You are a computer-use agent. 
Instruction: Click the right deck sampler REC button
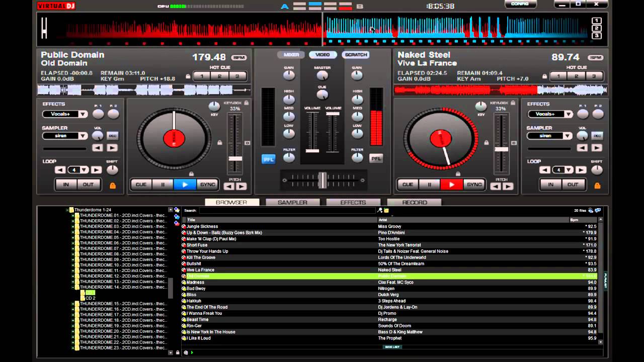click(597, 136)
